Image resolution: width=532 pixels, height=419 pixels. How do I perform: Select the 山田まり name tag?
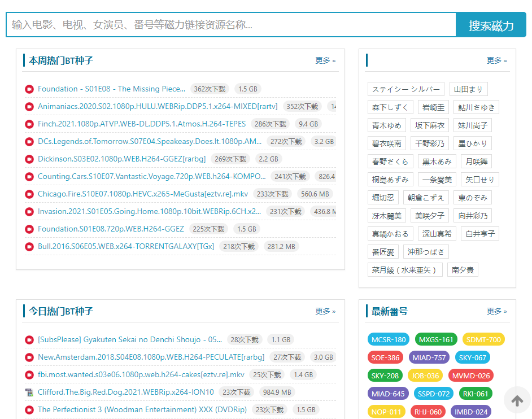[x=468, y=89]
